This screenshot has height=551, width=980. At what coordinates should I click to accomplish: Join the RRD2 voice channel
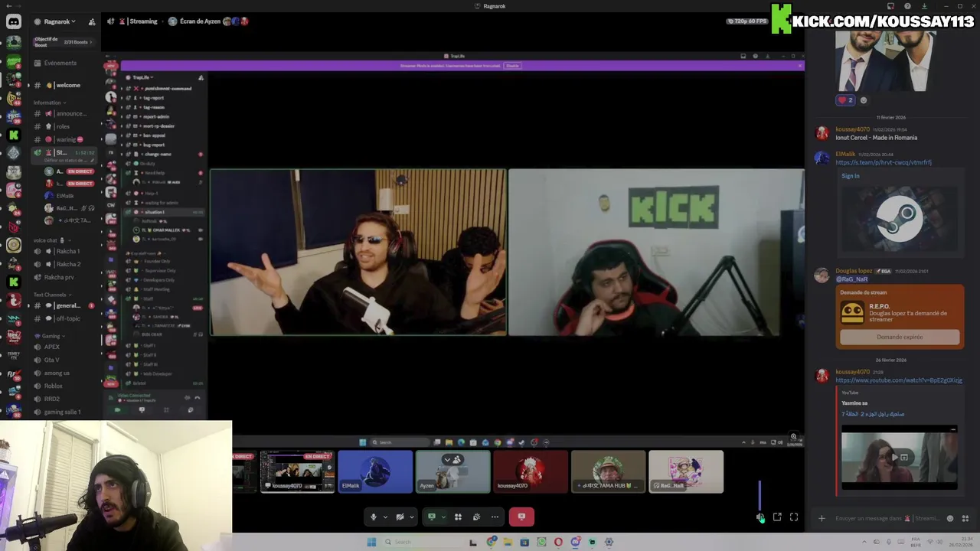coord(64,399)
